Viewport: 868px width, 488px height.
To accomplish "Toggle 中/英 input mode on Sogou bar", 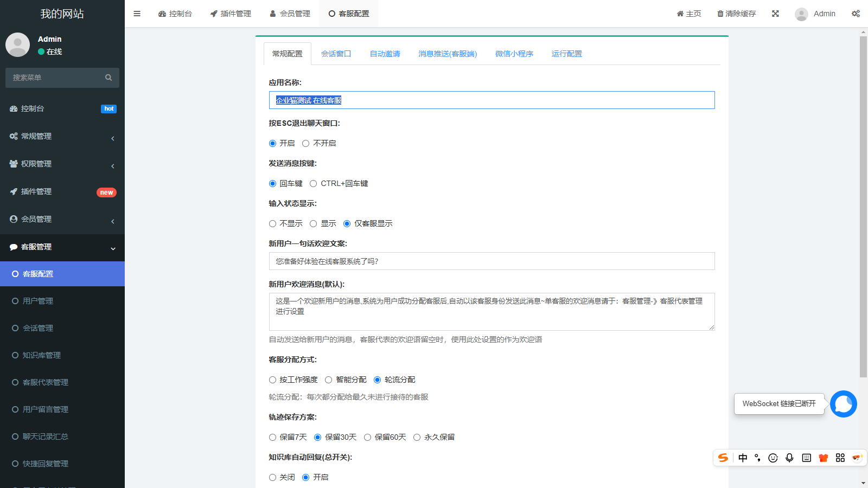I will click(x=742, y=458).
